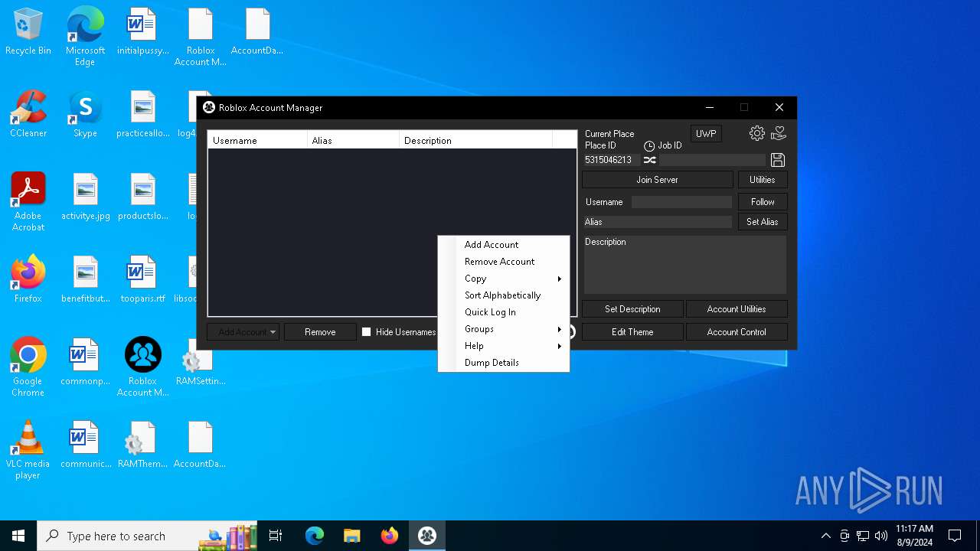Screen dimensions: 980x551
Task: Click the Set Description button
Action: tap(632, 309)
